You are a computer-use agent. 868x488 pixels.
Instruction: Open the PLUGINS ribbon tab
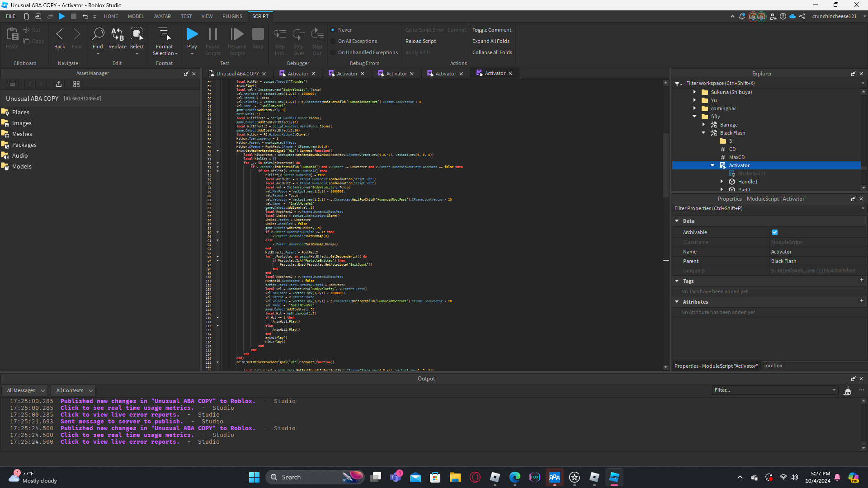point(232,16)
